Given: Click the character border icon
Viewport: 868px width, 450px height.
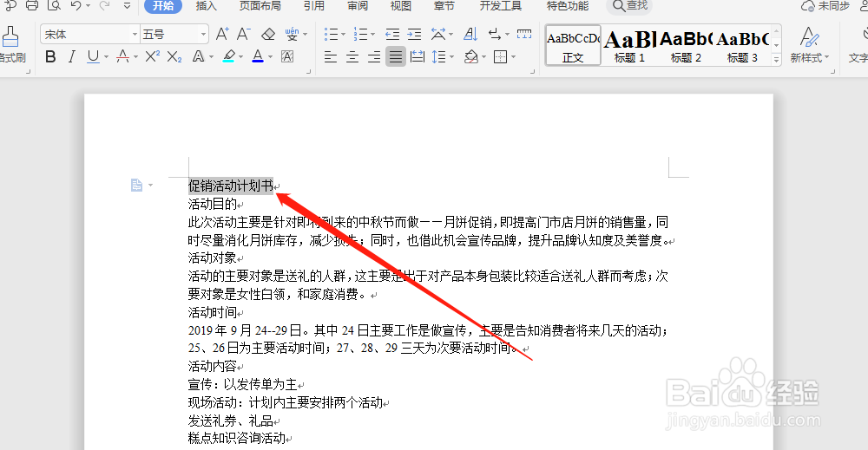Looking at the screenshot, I should tap(287, 56).
